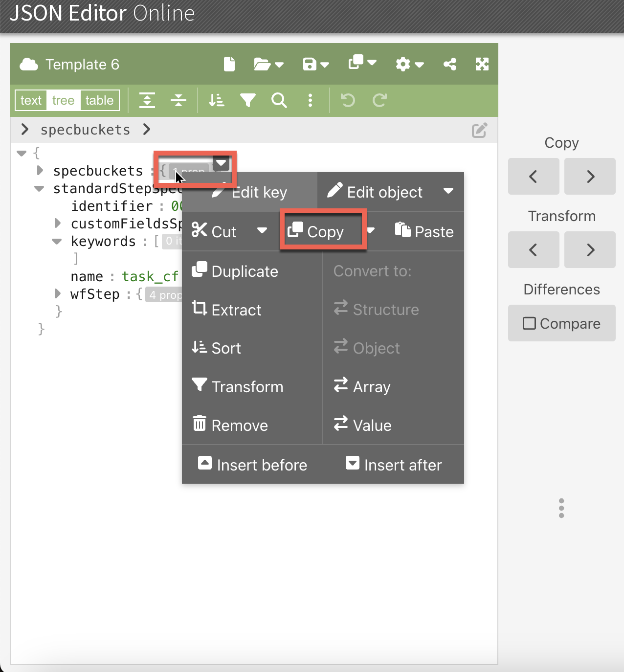Switch to table mode
The height and width of the screenshot is (672, 624).
(x=99, y=100)
